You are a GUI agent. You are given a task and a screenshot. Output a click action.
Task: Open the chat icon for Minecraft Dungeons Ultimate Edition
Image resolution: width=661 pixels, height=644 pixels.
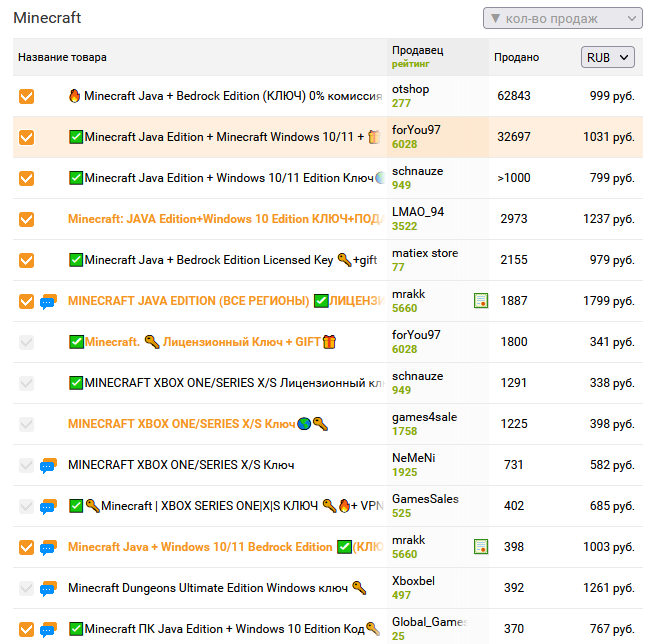click(x=48, y=588)
